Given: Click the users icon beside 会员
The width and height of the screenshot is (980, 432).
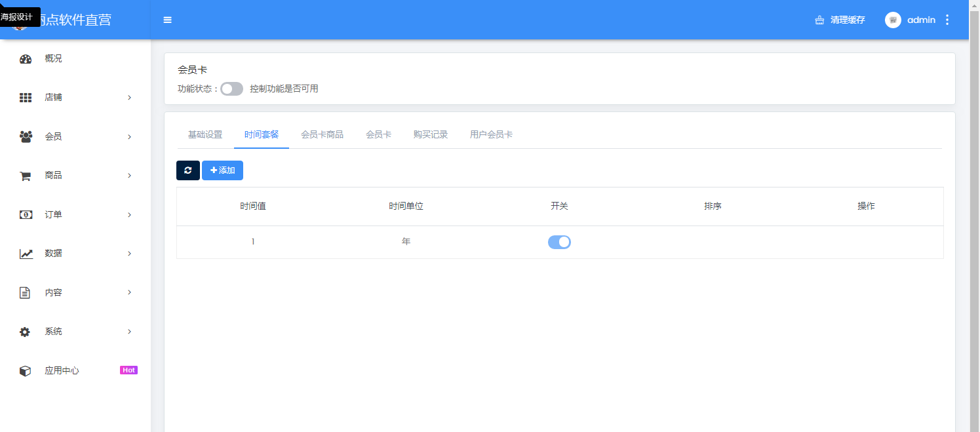Looking at the screenshot, I should tap(26, 136).
